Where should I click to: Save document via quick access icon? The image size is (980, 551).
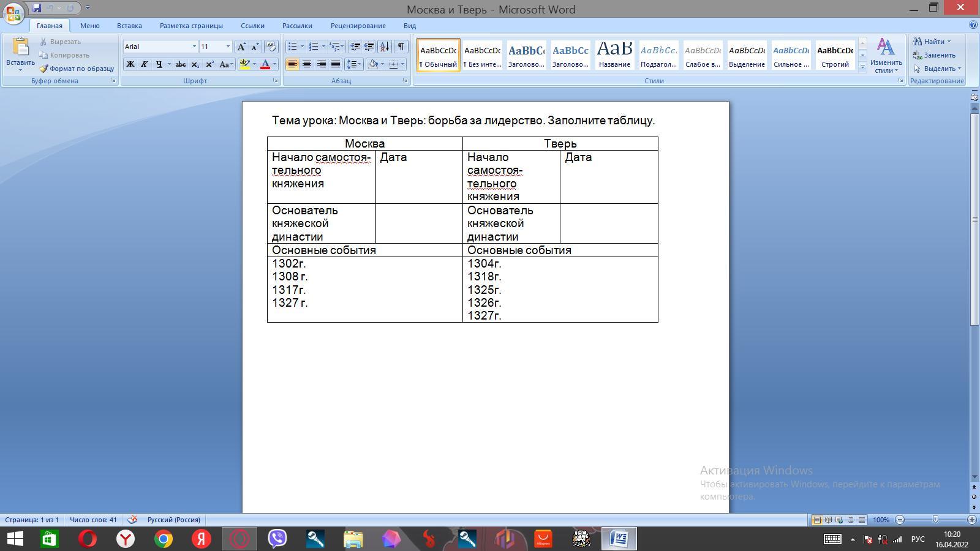point(37,9)
